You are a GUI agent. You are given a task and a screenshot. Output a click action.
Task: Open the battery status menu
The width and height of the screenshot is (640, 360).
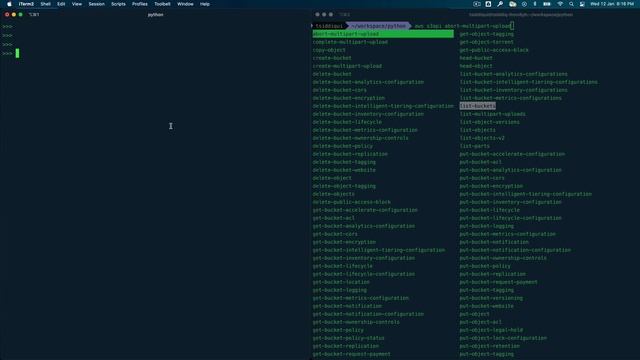pos(547,4)
